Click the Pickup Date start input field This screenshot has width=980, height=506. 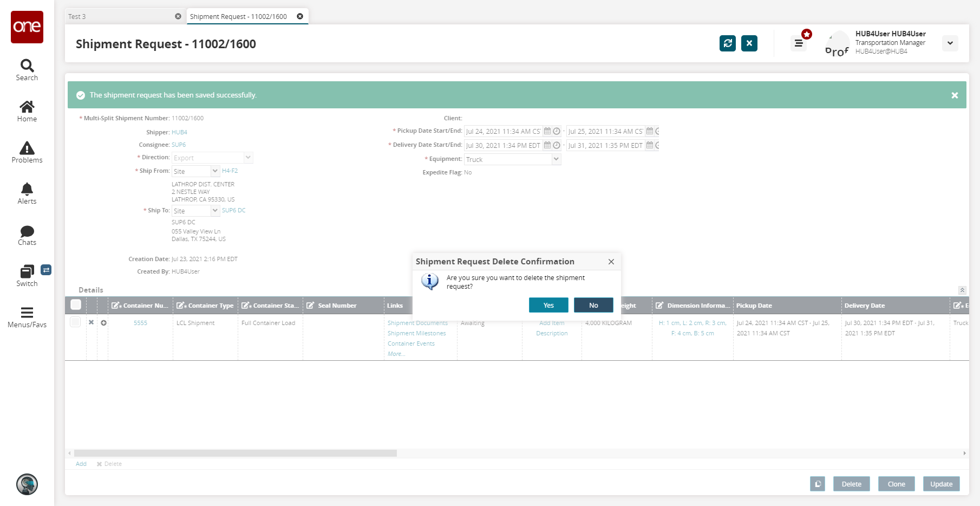point(503,131)
